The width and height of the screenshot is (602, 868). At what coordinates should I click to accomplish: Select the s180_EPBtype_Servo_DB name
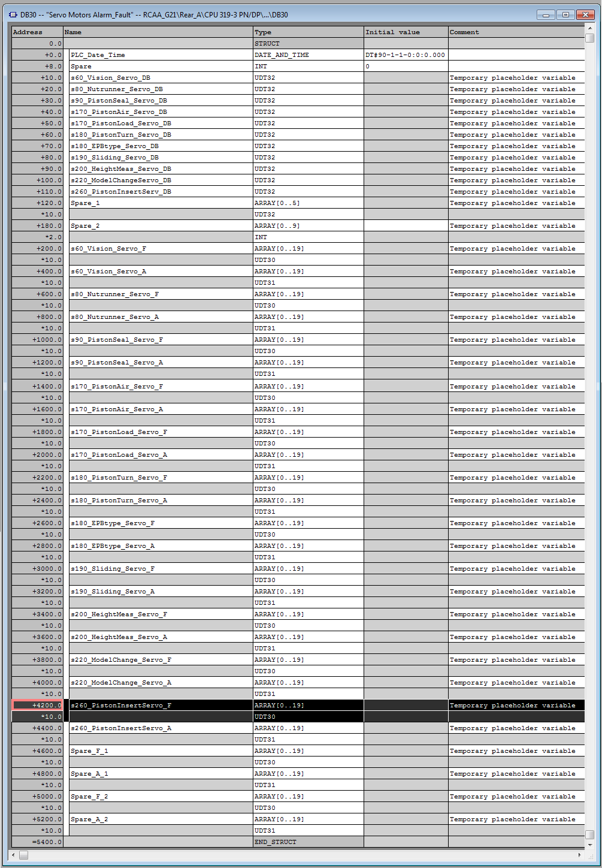click(x=161, y=146)
